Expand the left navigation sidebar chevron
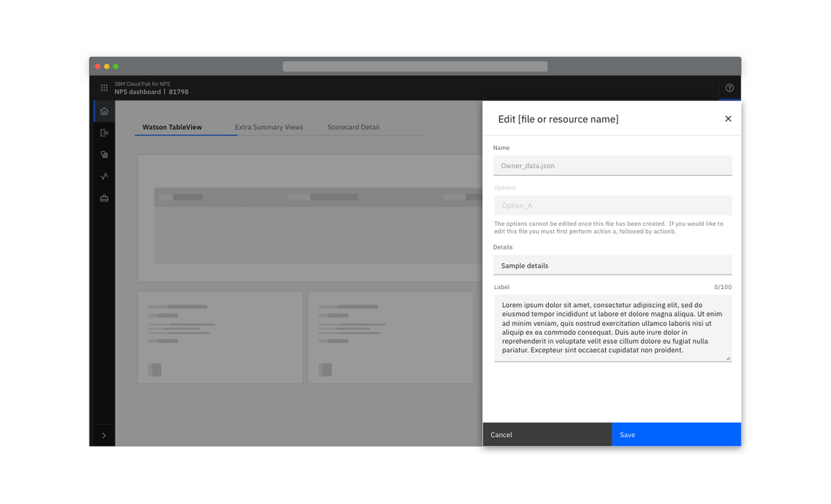 pos(104,435)
